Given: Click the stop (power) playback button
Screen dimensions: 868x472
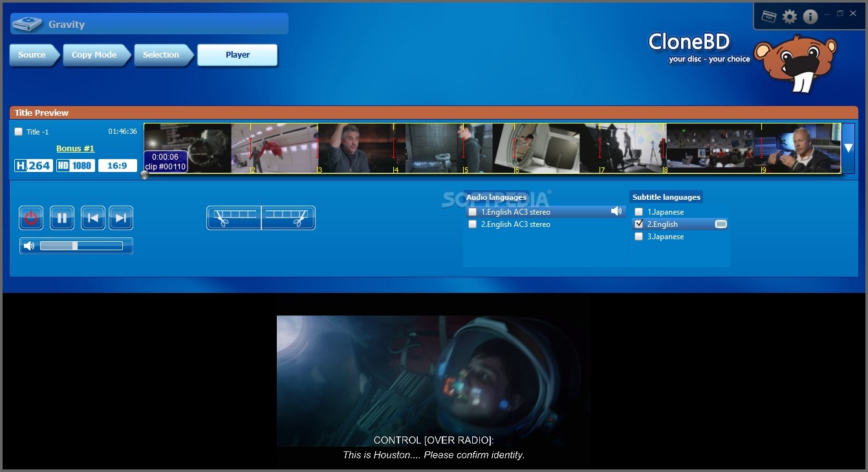Looking at the screenshot, I should click(30, 218).
